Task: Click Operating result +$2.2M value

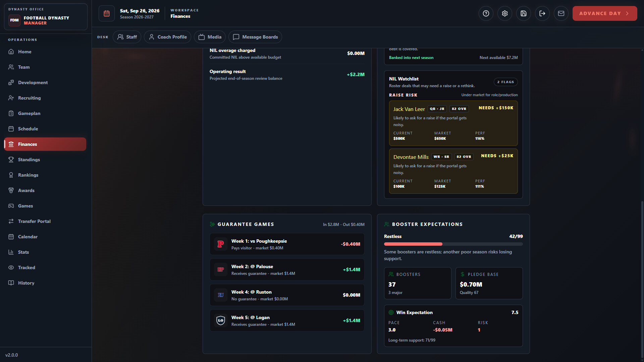Action: click(356, 74)
